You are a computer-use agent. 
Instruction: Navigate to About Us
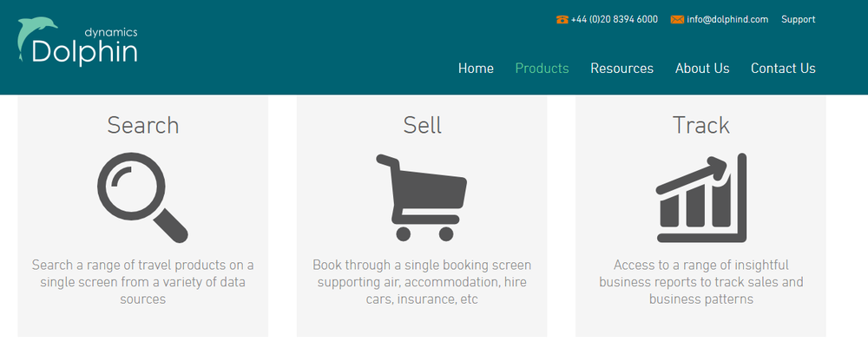coord(702,68)
